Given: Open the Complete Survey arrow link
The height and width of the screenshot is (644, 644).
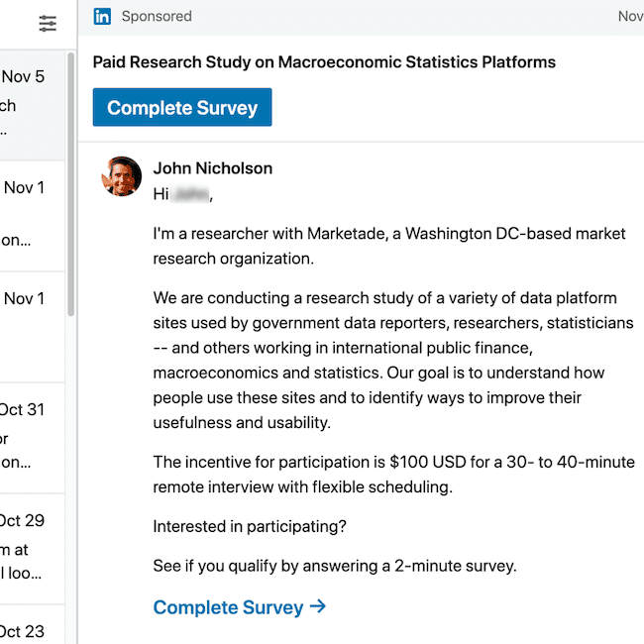Looking at the screenshot, I should pyautogui.click(x=240, y=607).
